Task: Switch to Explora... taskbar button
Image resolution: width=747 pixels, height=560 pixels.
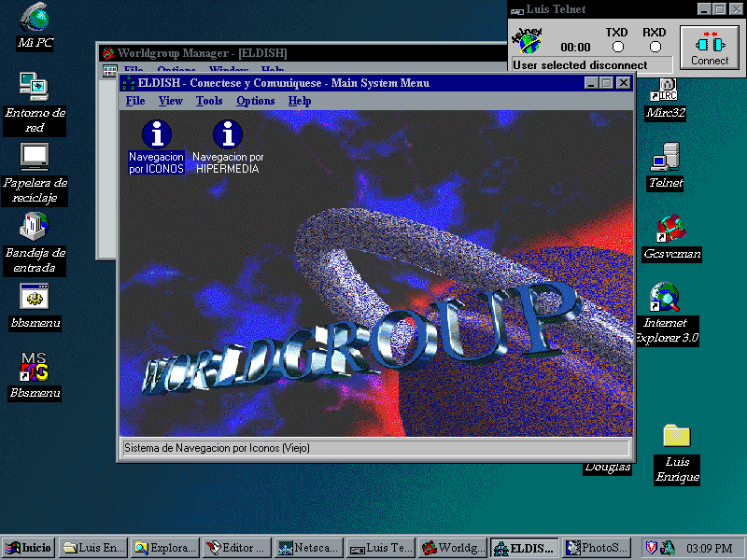Action: click(x=165, y=548)
